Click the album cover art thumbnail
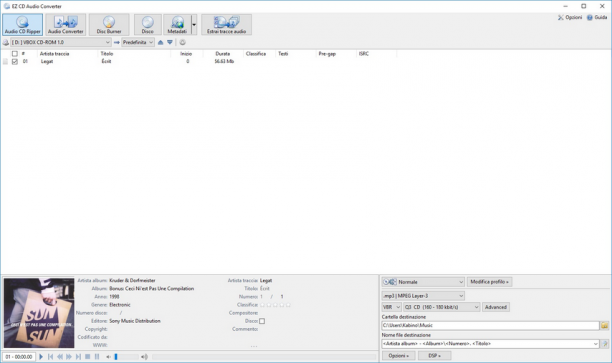Screen dimensions: 612x363 tap(39, 313)
